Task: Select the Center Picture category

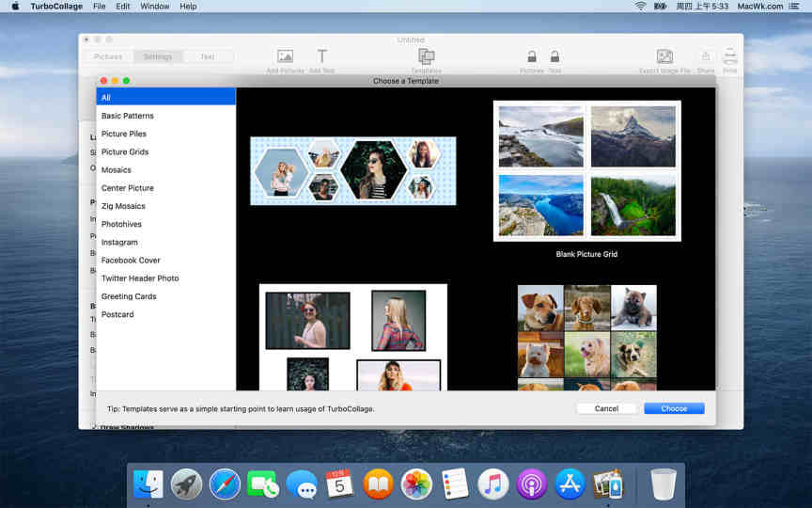Action: coord(165,187)
